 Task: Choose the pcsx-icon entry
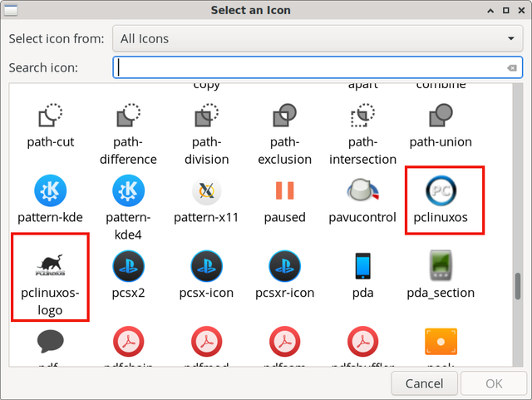tap(206, 266)
